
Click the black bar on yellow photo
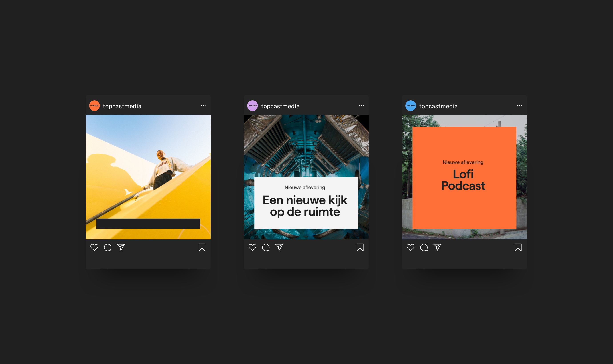(148, 224)
